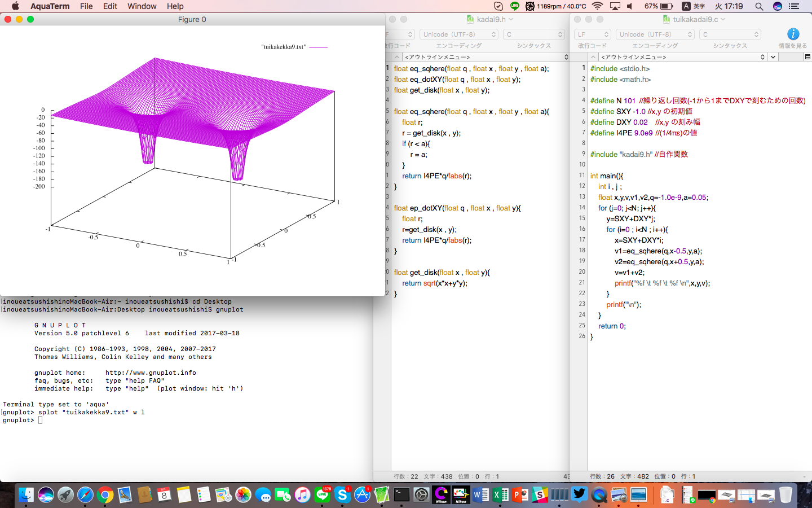Screen dimensions: 812x508
Task: Click the Wi-Fi status icon
Action: tap(598, 6)
